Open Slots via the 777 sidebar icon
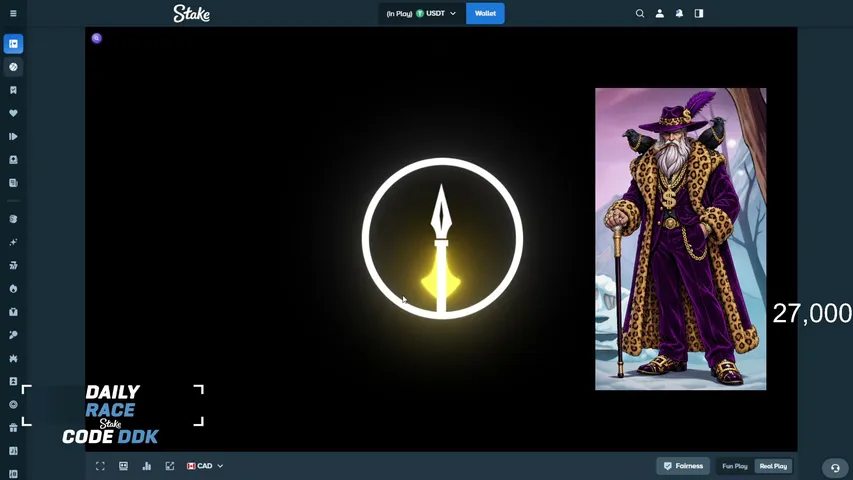Screen dimensions: 853x480 [13, 266]
